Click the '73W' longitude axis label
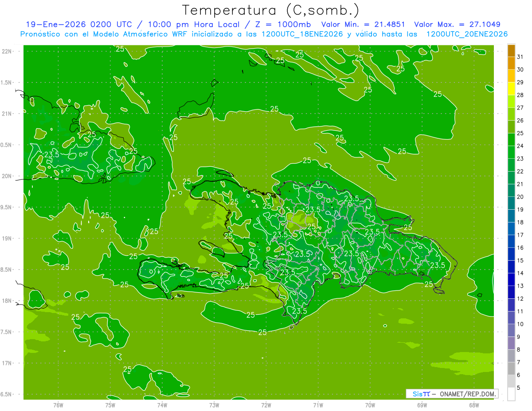The image size is (532, 411). [x=214, y=405]
